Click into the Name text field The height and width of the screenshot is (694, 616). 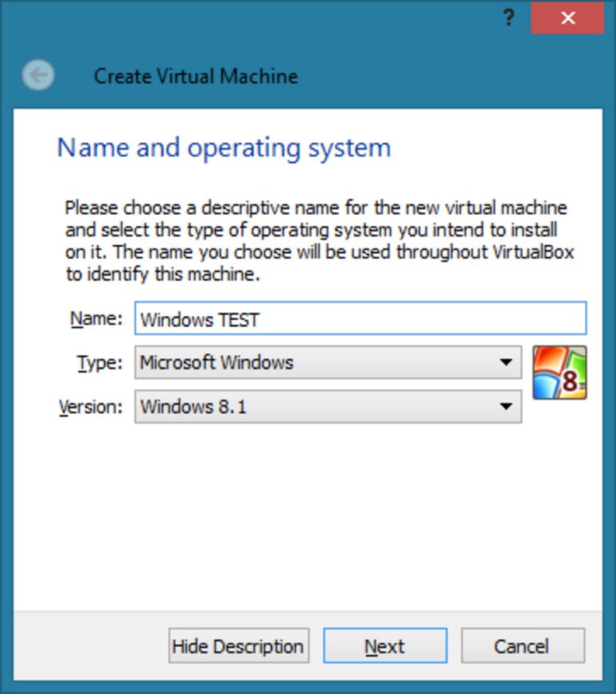point(360,319)
